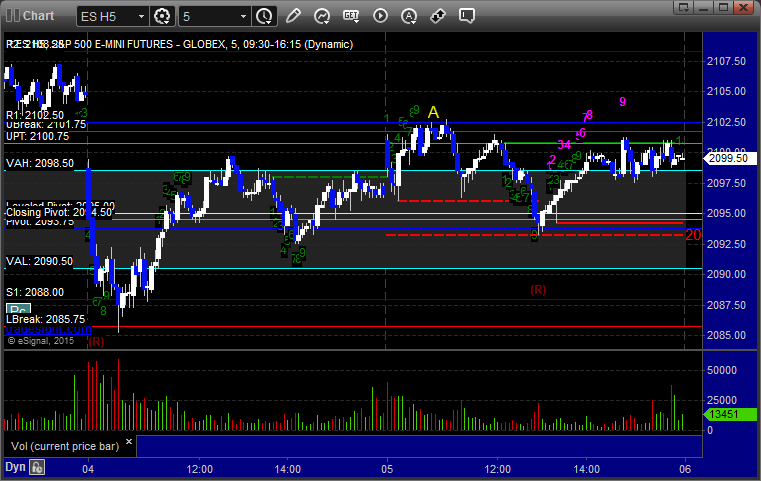This screenshot has height=481, width=761.
Task: Click the Chart window grip icon
Action: [13, 16]
